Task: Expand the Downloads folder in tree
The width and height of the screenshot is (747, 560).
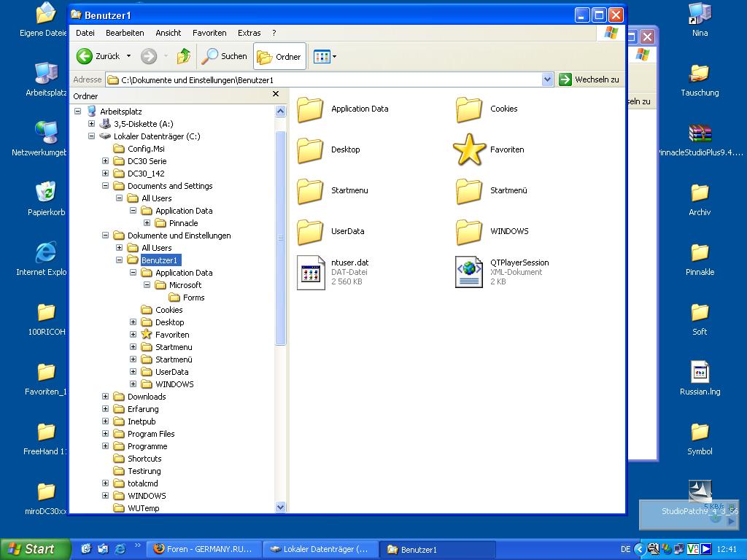Action: point(105,397)
